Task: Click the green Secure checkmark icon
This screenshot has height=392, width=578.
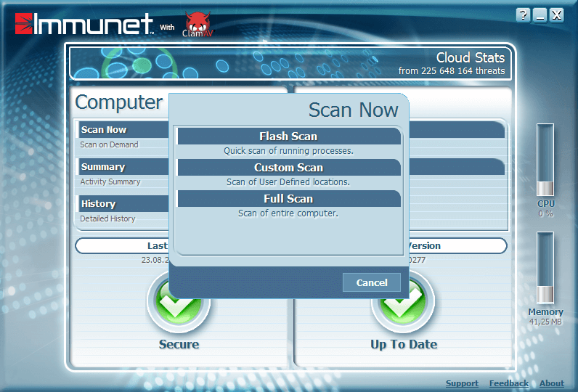Action: pos(179,301)
